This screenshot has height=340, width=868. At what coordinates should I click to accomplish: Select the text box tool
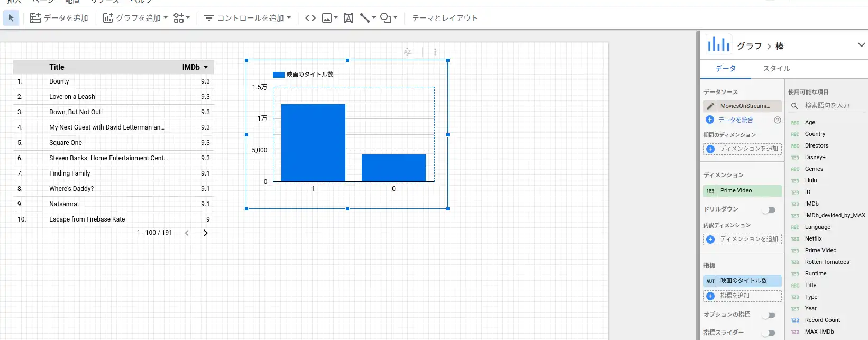pos(349,18)
